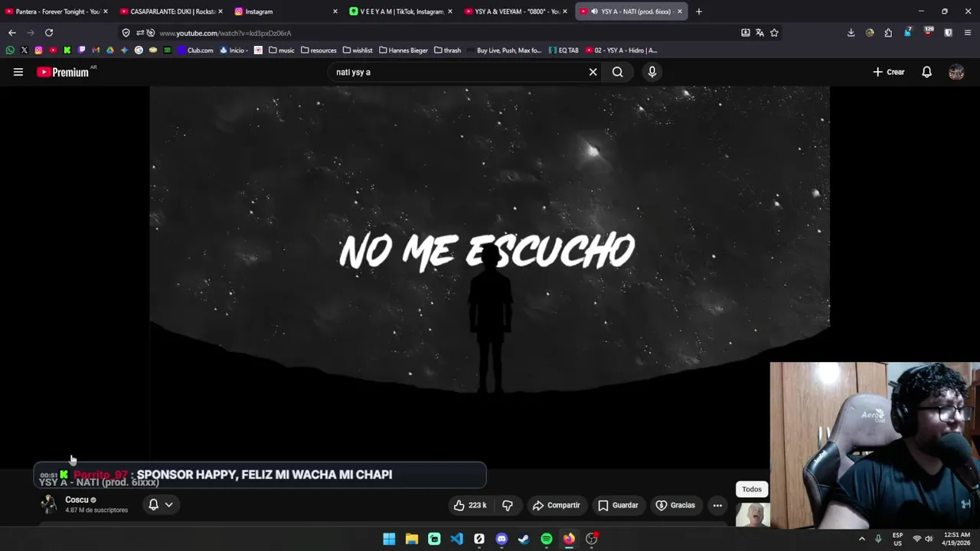Open the Crear create menu
The height and width of the screenshot is (551, 980).
point(889,72)
